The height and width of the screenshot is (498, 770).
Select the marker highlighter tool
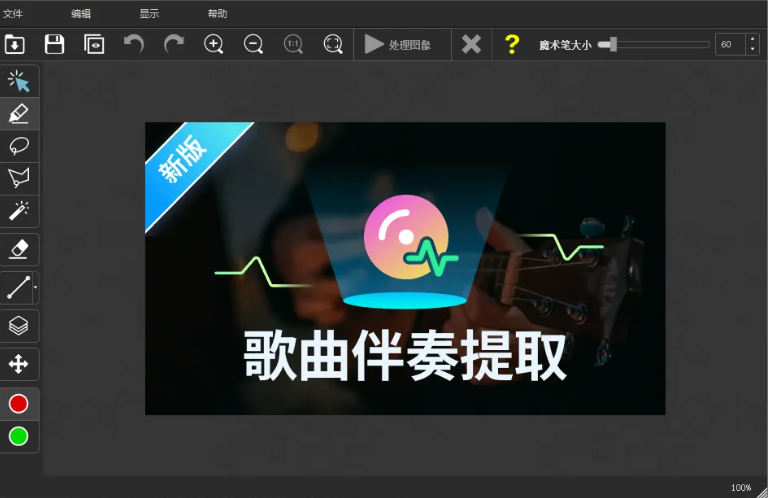pyautogui.click(x=19, y=114)
